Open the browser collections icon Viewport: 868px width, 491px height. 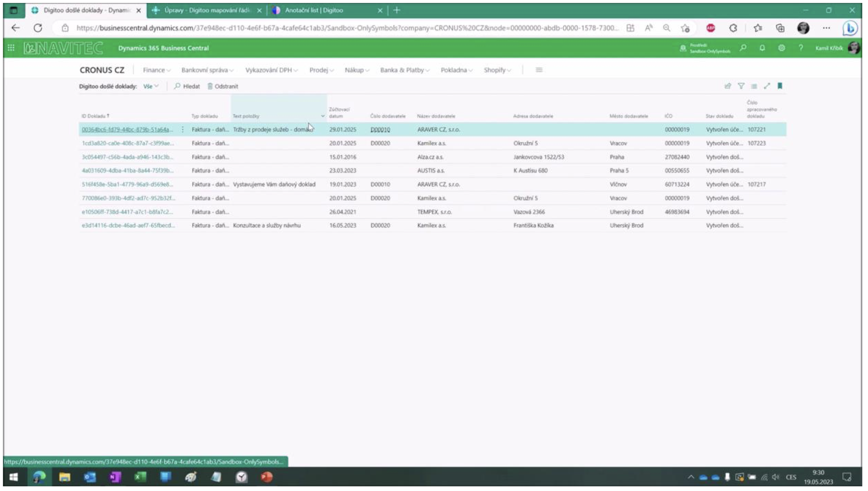click(780, 28)
